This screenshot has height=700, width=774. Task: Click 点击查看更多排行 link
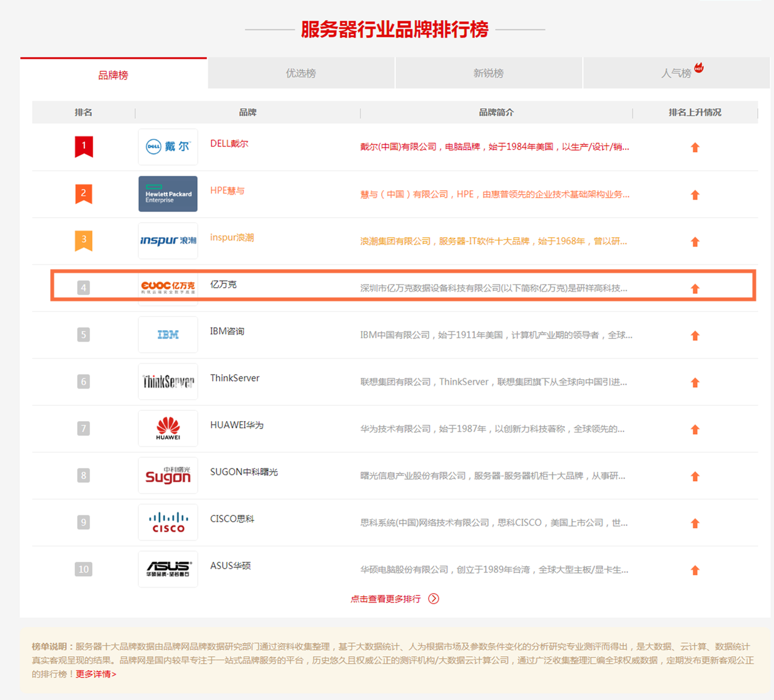[x=385, y=599]
